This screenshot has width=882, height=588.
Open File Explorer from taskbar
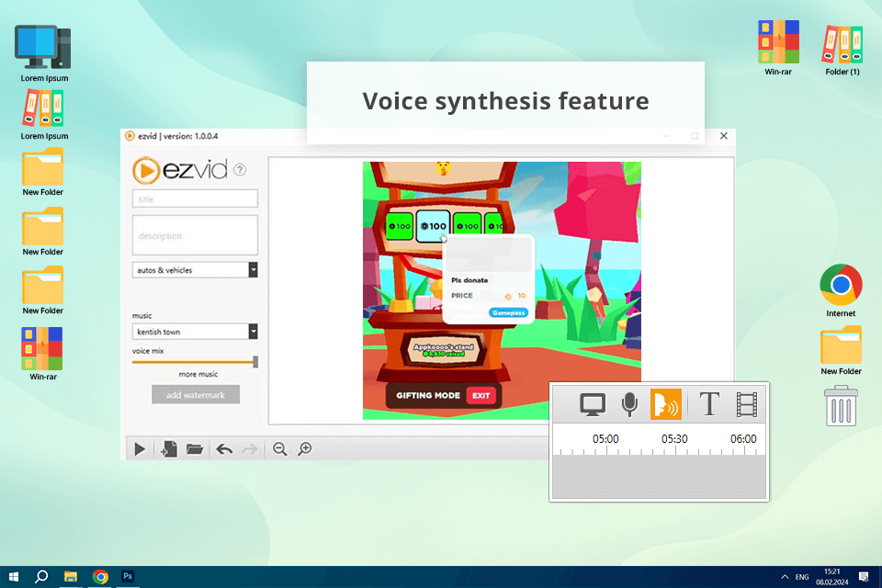[71, 577]
